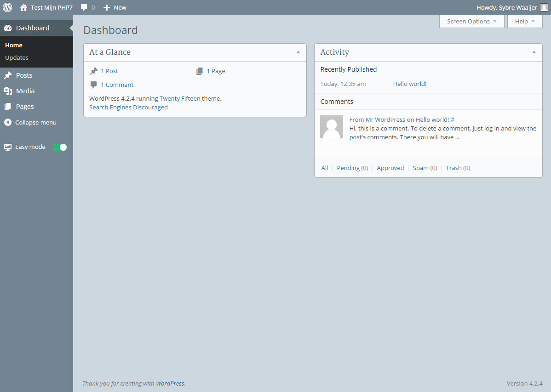Screen dimensions: 551x392
Task: Open comments bubble icon in admin bar
Action: click(84, 8)
